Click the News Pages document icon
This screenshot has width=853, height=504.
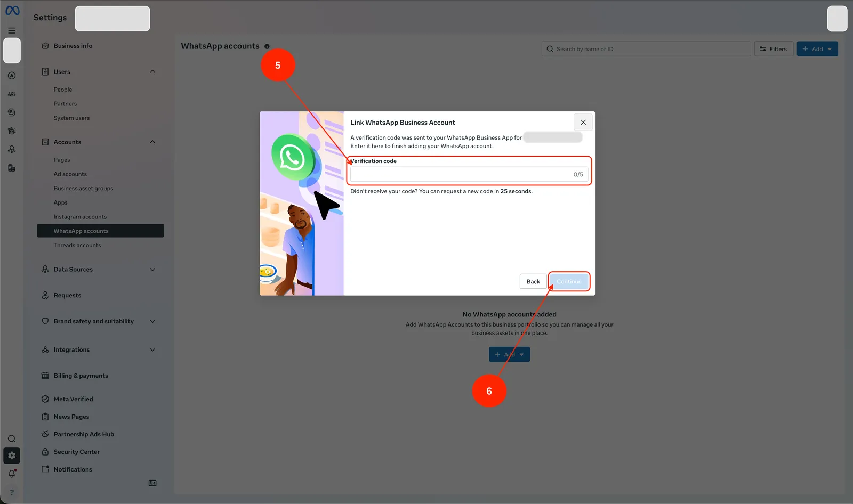pyautogui.click(x=45, y=417)
